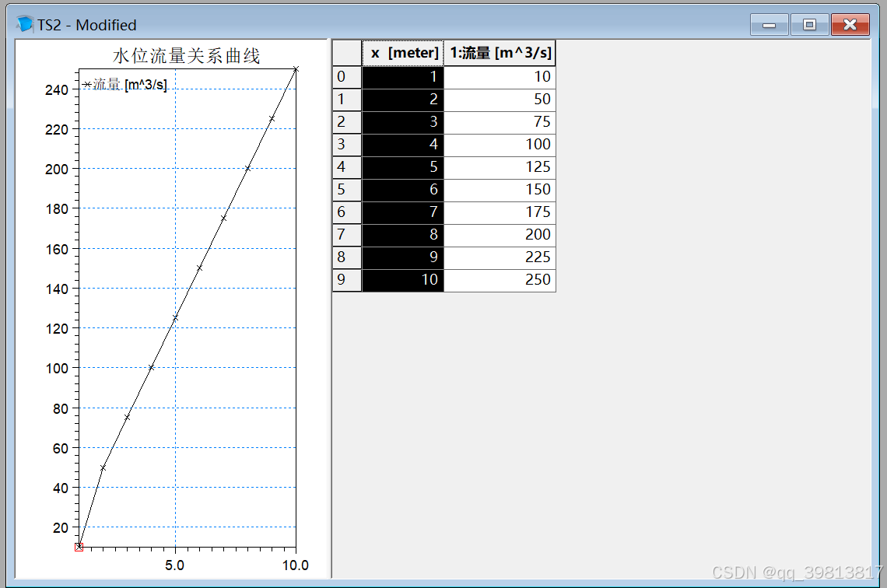Image resolution: width=887 pixels, height=588 pixels.
Task: Click the data point marker at flow 175
Action: (x=223, y=219)
